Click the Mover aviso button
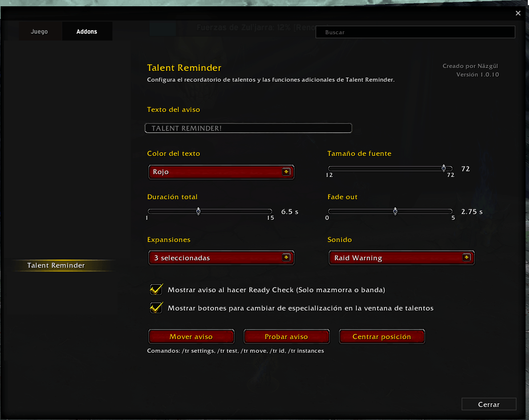The width and height of the screenshot is (529, 420). tap(191, 337)
